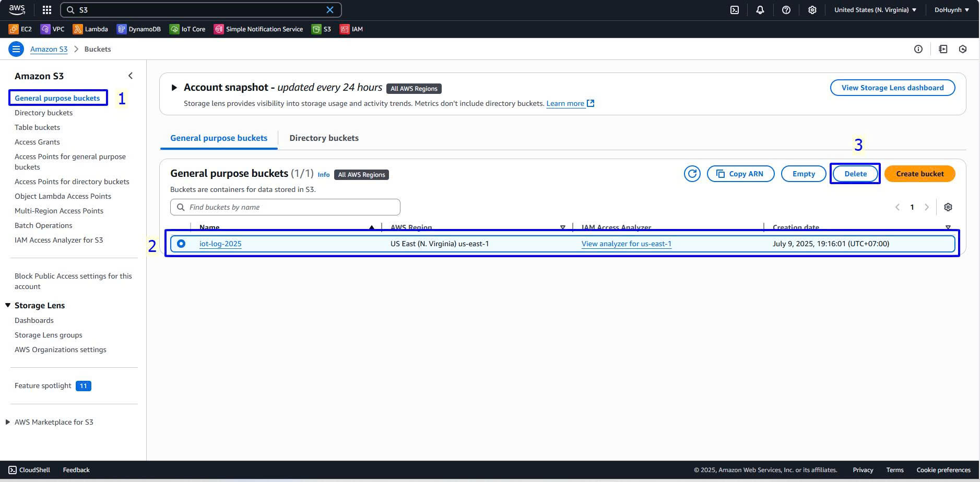Refresh the buckets list
Viewport: 980px width, 482px height.
point(692,174)
